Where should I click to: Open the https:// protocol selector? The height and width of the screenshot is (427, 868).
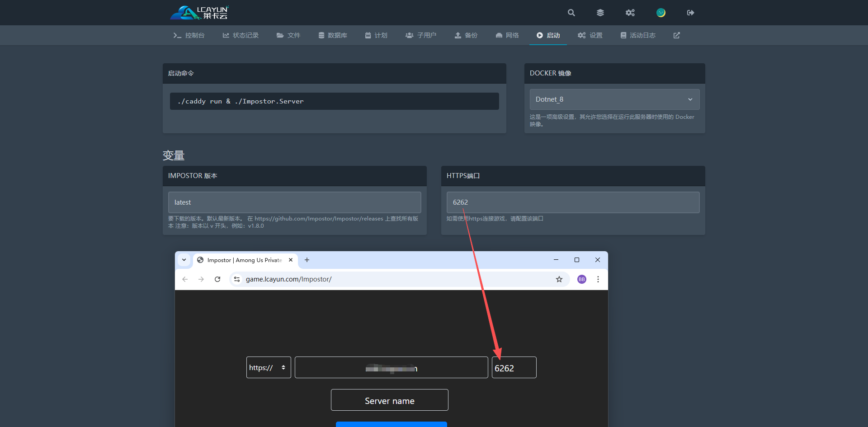268,367
